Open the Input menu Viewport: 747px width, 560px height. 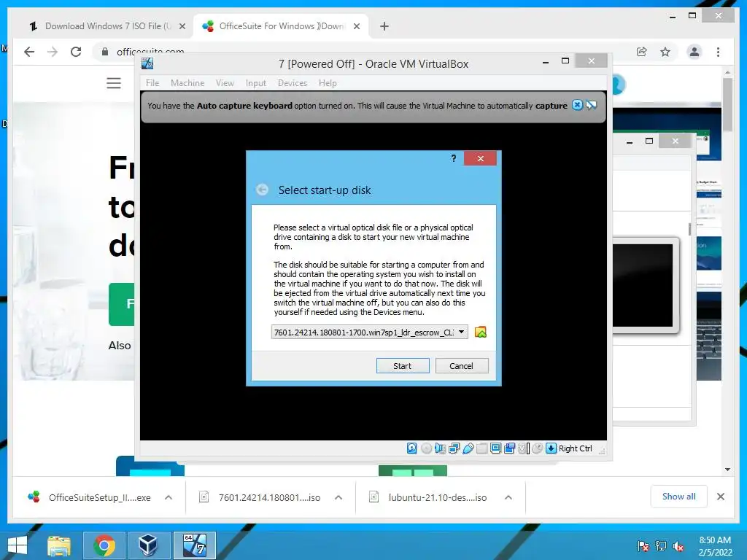(256, 83)
